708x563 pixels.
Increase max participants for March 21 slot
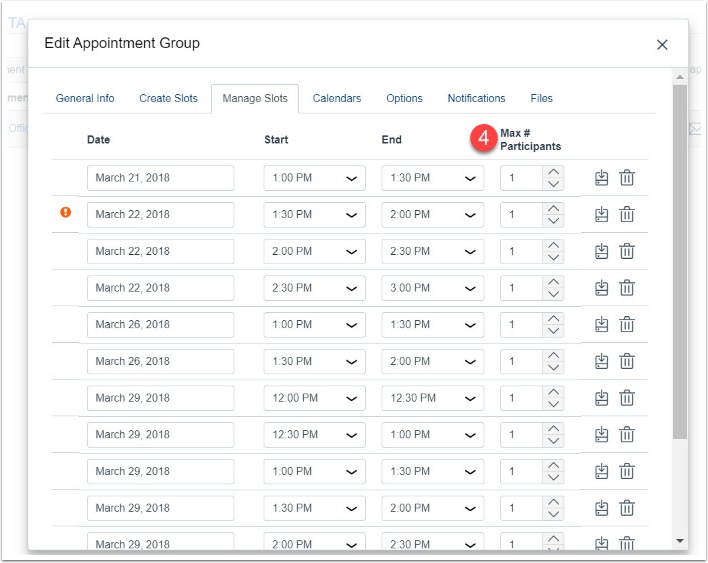tap(553, 172)
